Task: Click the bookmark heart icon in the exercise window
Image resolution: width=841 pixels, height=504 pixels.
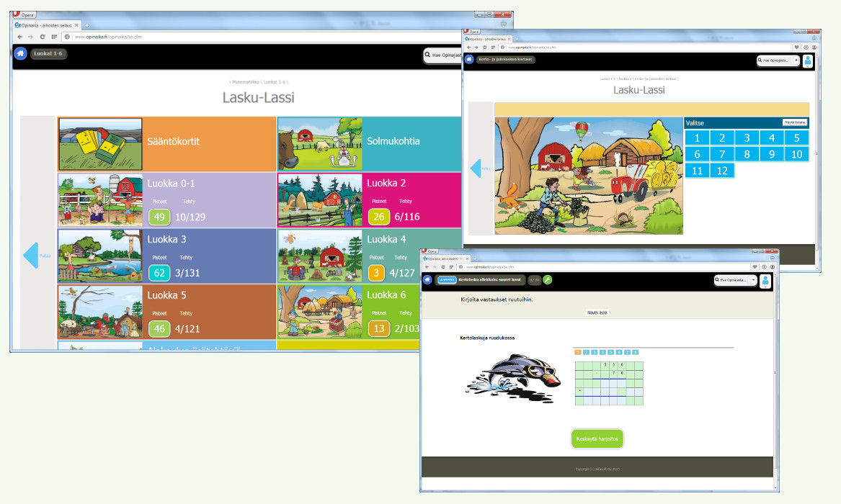Action: pyautogui.click(x=755, y=266)
